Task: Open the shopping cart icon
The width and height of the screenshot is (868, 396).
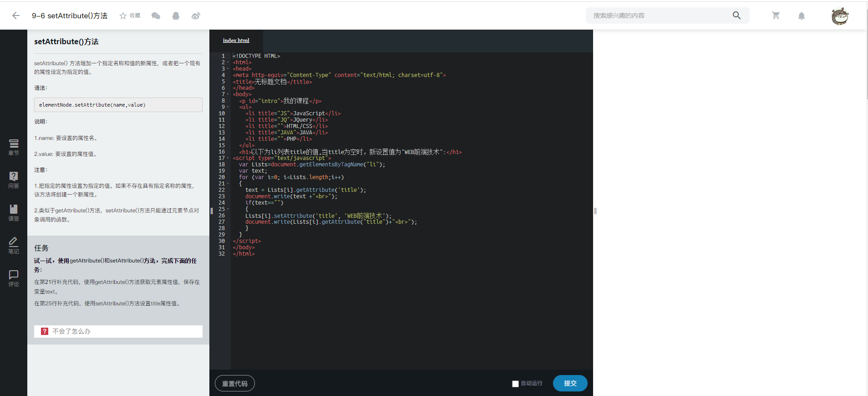Action: pos(776,15)
